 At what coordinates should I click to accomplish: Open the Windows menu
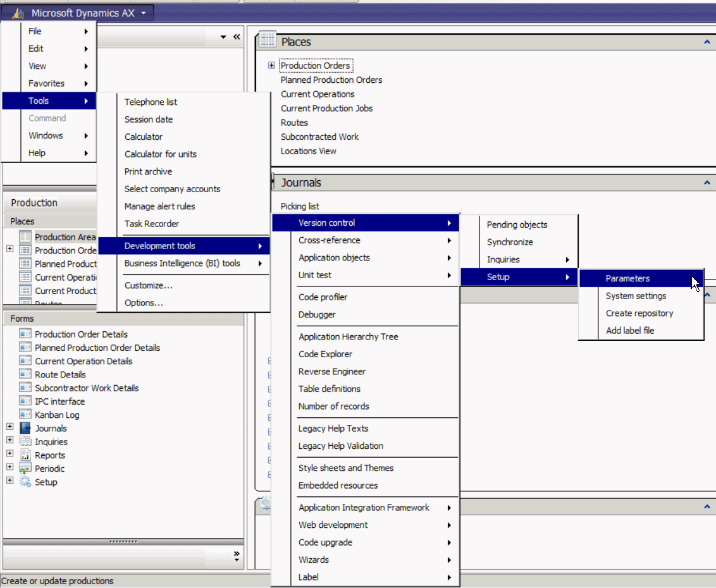point(49,135)
